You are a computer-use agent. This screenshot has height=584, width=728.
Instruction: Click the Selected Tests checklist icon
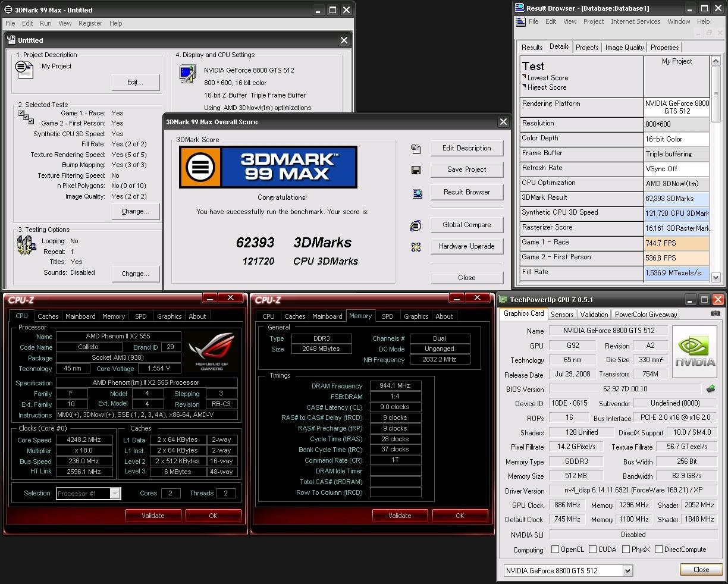26,117
